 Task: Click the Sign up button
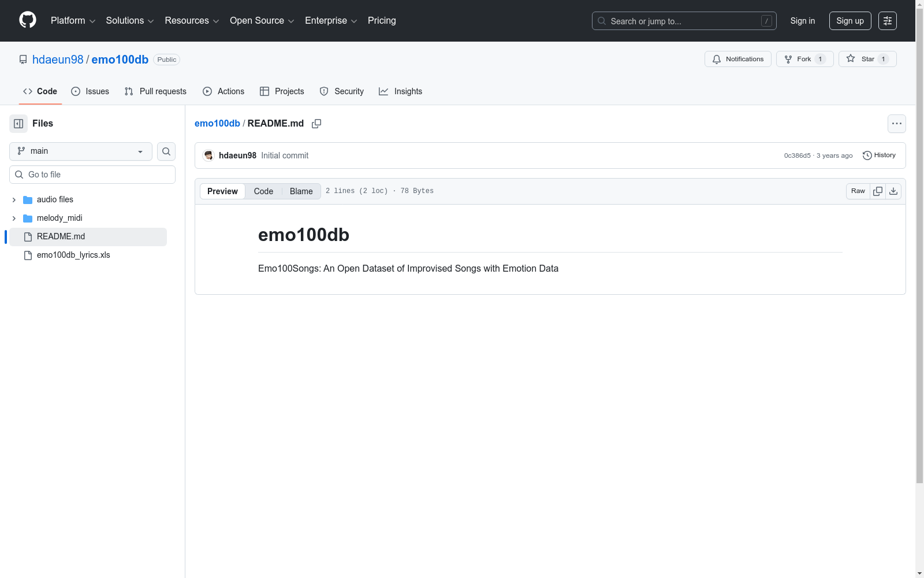(850, 21)
